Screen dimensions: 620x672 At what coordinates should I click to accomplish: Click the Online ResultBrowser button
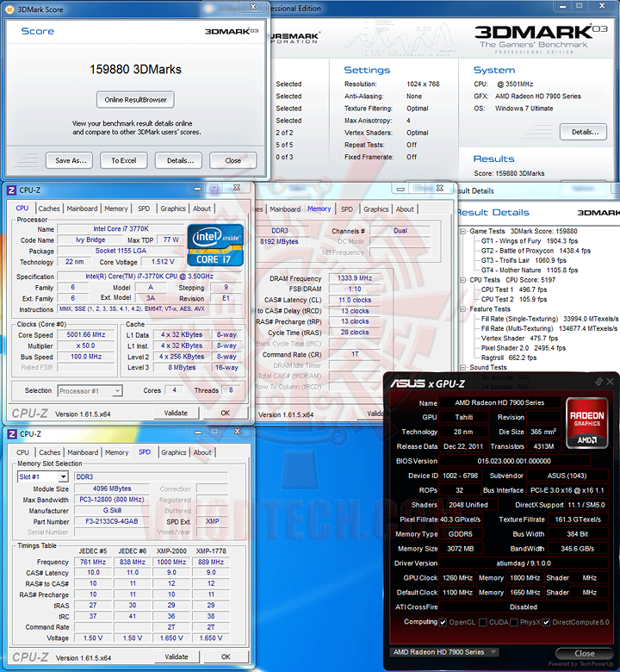[135, 100]
